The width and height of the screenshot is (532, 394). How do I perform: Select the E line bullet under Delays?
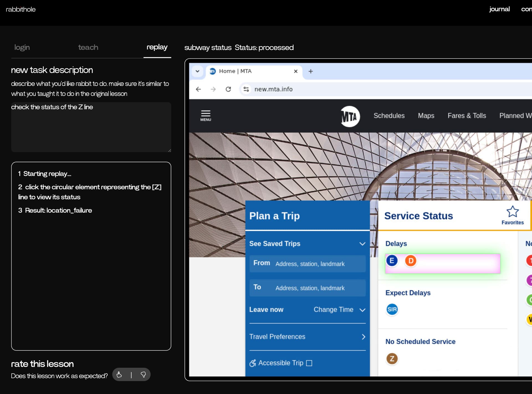point(392,261)
